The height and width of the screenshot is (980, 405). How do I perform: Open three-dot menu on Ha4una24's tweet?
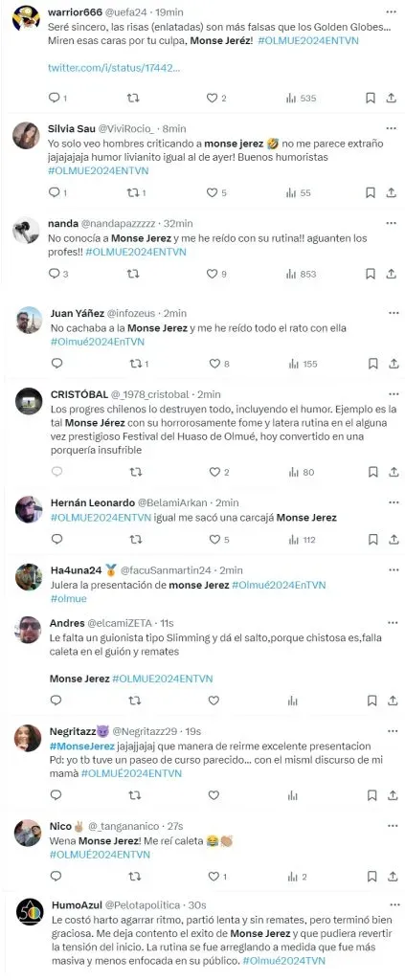(x=394, y=570)
